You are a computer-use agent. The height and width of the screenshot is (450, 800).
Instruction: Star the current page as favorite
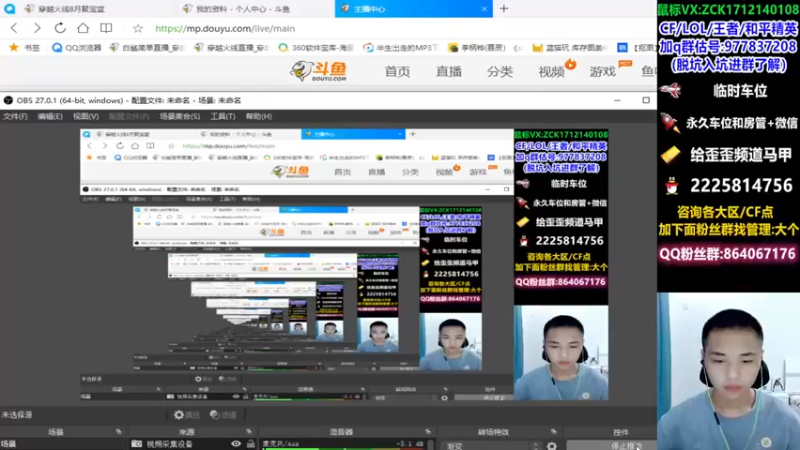pos(138,29)
